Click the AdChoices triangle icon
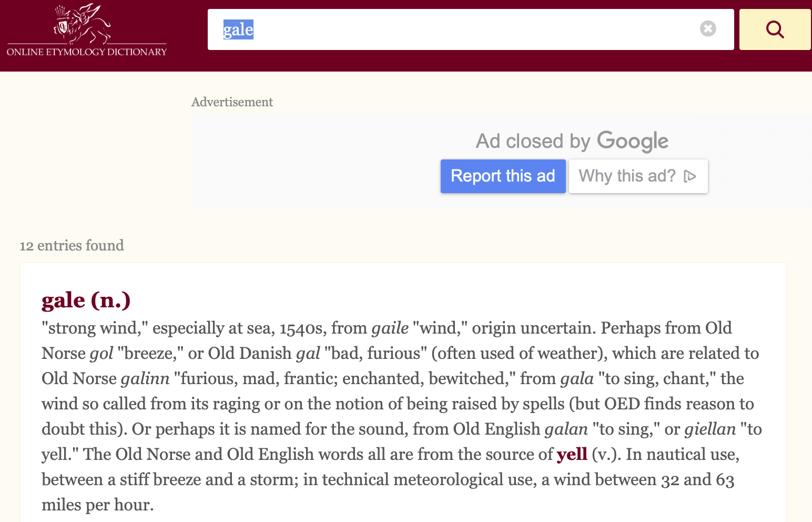 click(x=690, y=176)
